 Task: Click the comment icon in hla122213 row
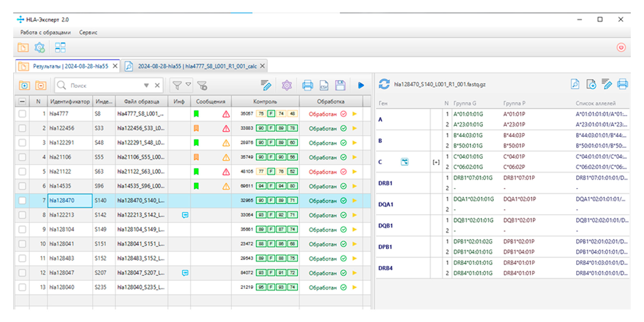tap(185, 215)
